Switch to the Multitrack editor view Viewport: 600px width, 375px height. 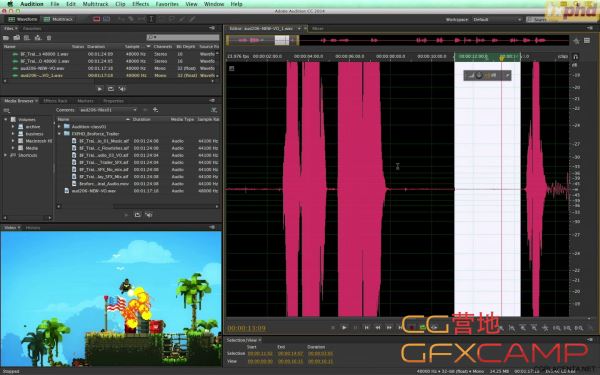(x=58, y=19)
